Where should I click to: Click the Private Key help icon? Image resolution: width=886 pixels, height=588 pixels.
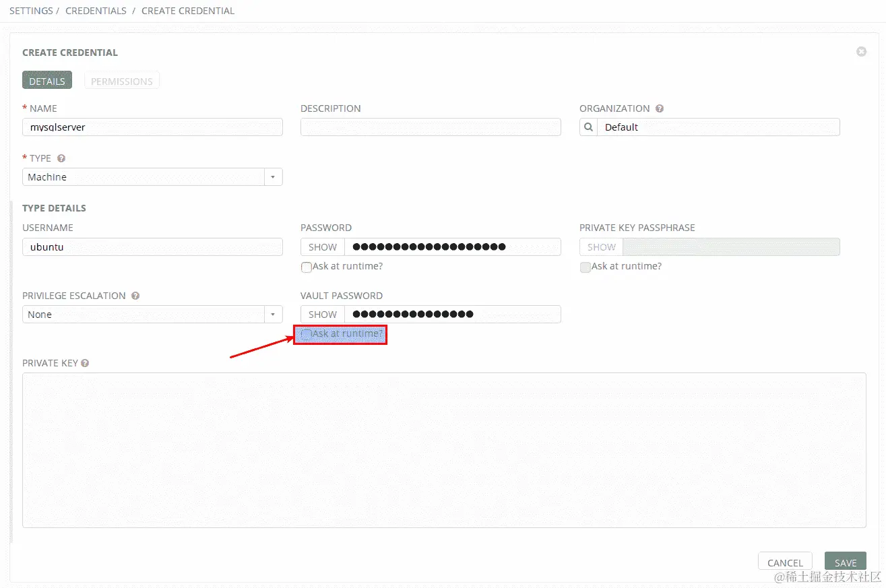click(x=85, y=363)
